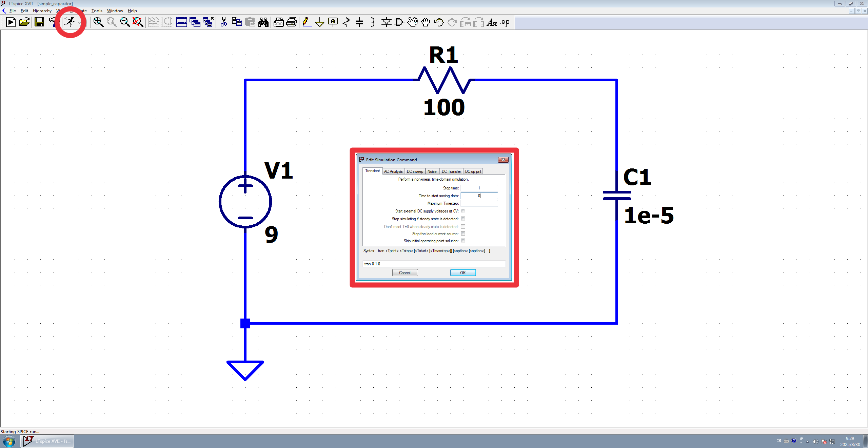This screenshot has height=448, width=868.
Task: Open the Tools menu
Action: coord(97,11)
